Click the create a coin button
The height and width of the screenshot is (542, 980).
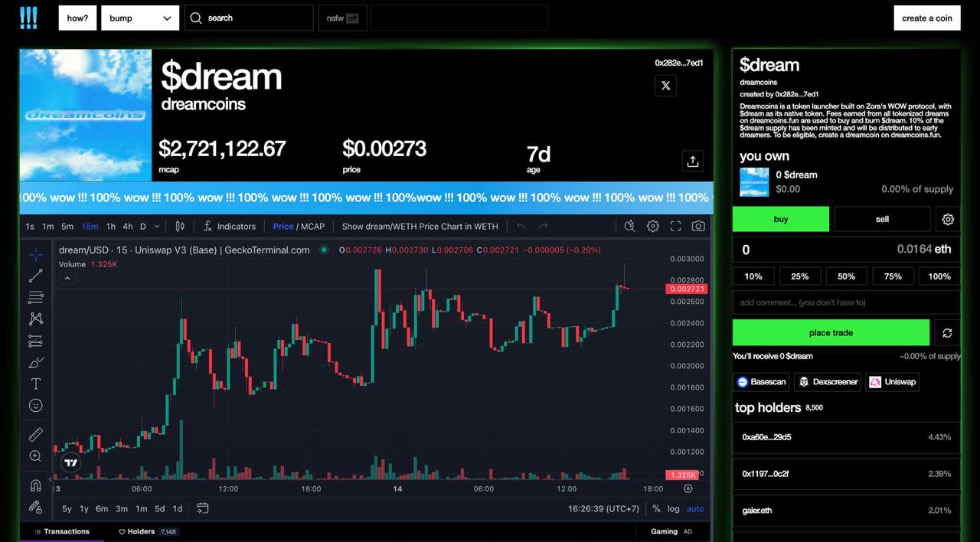927,18
